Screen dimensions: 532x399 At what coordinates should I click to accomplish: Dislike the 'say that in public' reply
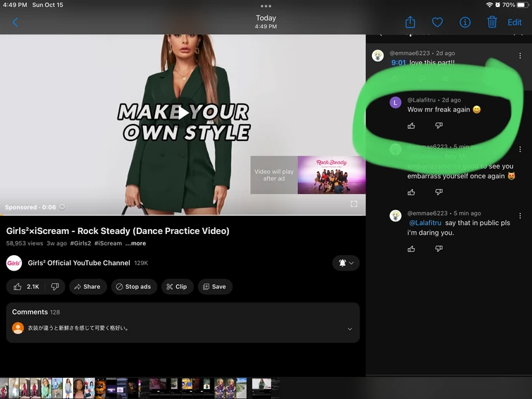[x=439, y=249]
